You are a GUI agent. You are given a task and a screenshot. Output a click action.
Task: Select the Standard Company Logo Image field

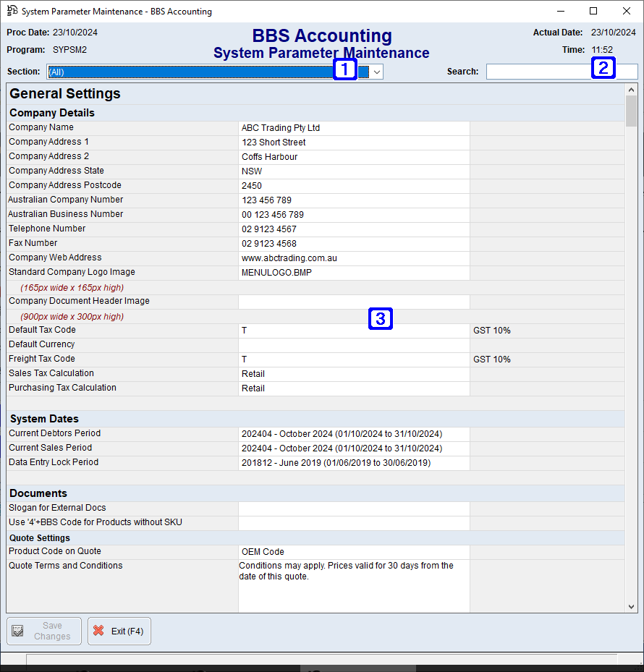coord(353,273)
